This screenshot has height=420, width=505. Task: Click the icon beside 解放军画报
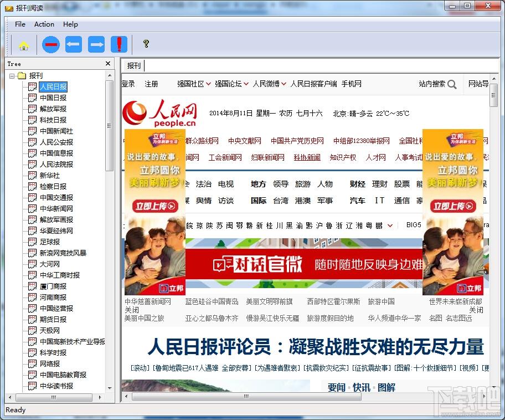[32, 219]
